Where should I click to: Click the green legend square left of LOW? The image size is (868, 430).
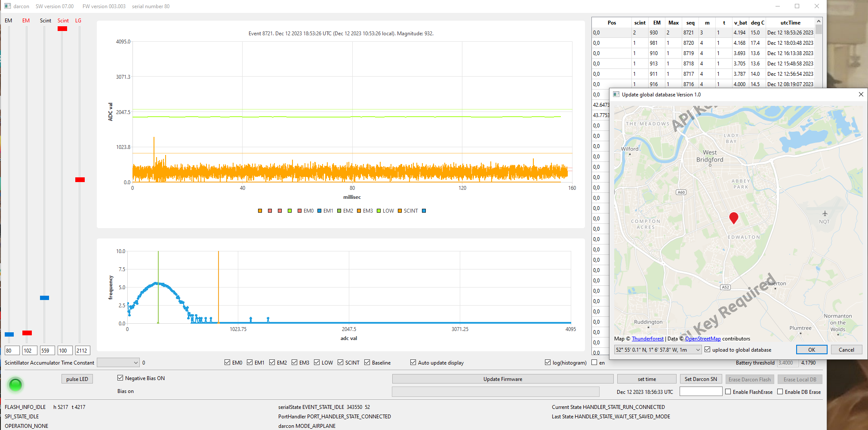click(x=379, y=211)
